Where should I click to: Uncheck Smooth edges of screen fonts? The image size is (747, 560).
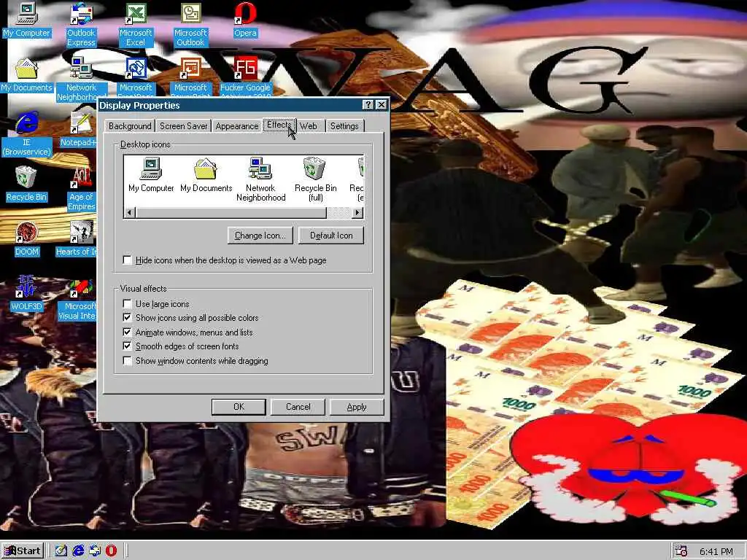[x=127, y=346]
